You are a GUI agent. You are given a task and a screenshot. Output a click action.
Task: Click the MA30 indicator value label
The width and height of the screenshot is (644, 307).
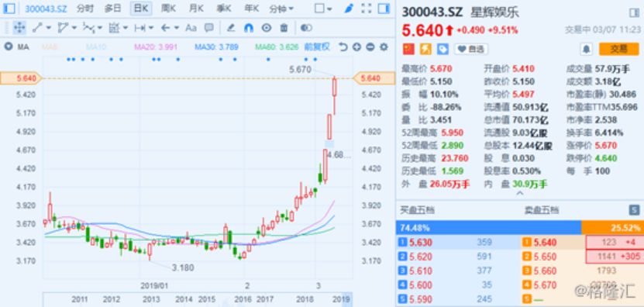click(216, 47)
